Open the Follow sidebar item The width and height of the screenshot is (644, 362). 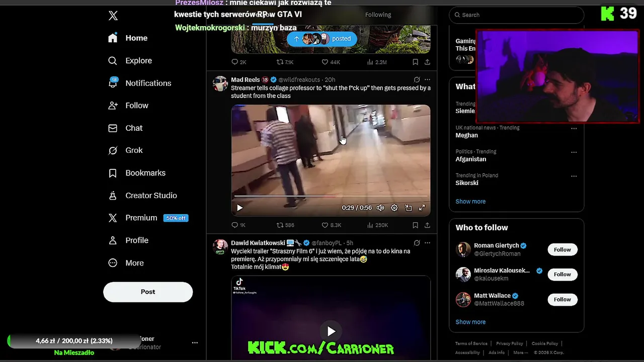128,106
